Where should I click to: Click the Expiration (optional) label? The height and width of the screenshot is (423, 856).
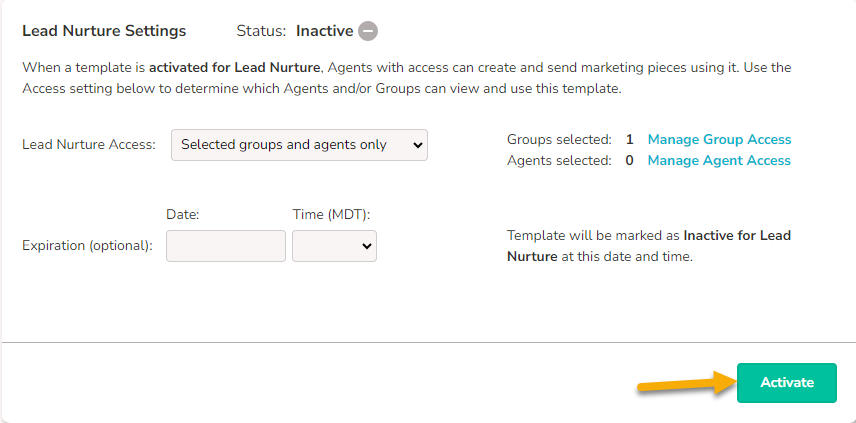tap(87, 246)
